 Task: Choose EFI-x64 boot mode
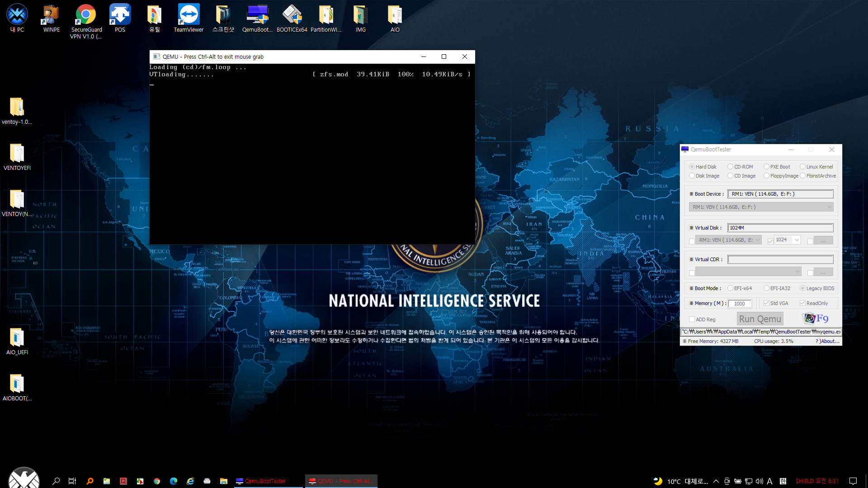coord(740,288)
